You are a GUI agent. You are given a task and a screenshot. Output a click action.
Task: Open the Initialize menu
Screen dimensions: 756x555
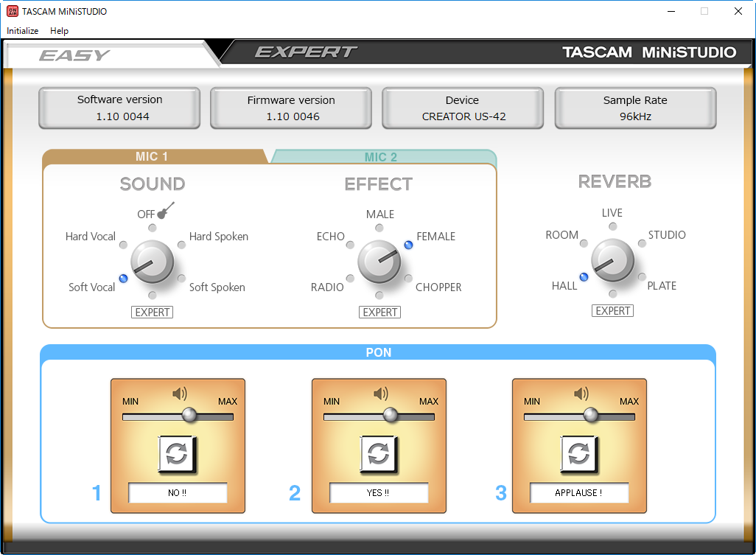[23, 31]
